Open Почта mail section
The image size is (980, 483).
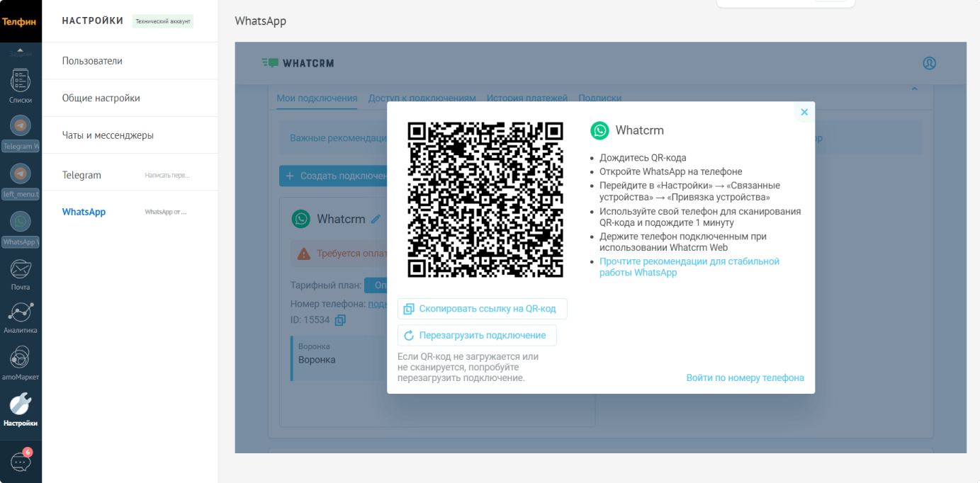point(21,275)
